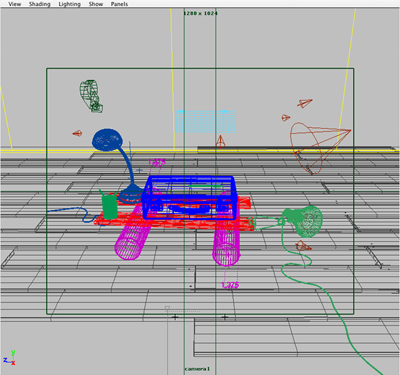The width and height of the screenshot is (400, 375).
Task: Click the XYZ axis indicator
Action: coord(10,357)
